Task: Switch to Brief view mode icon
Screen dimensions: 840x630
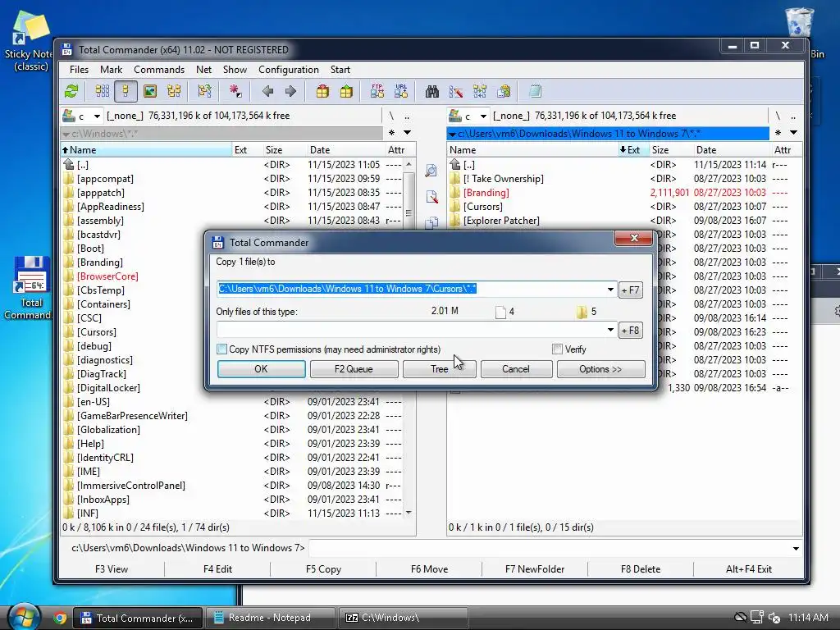Action: (x=102, y=91)
